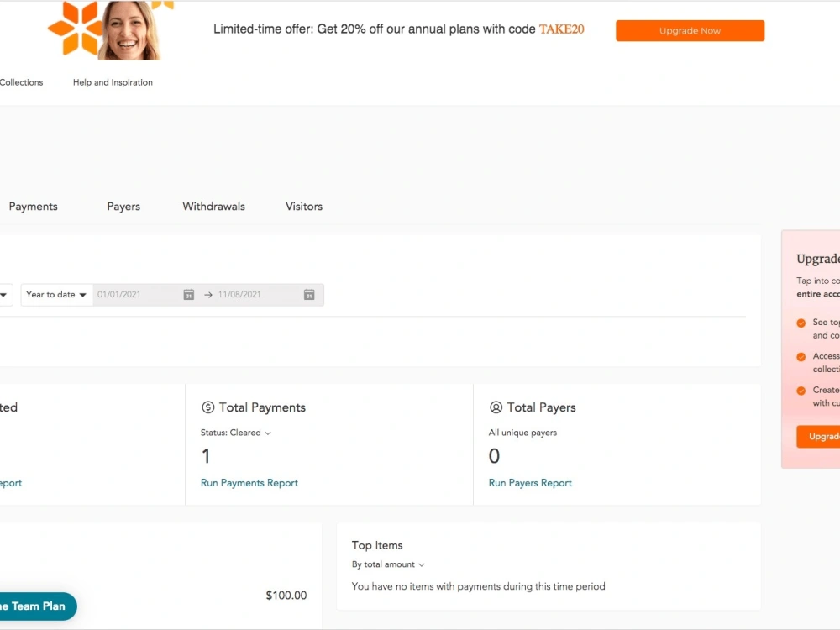
Task: Click the Total Payments heading
Action: tap(262, 407)
